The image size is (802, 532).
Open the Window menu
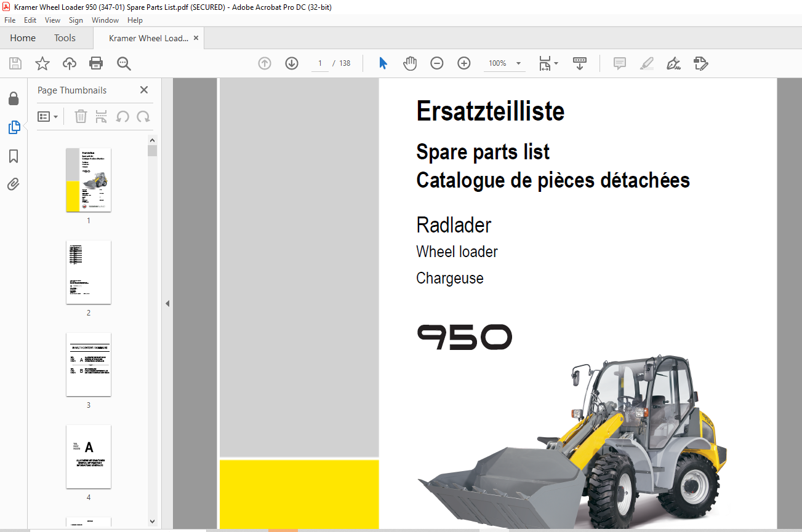click(x=105, y=20)
